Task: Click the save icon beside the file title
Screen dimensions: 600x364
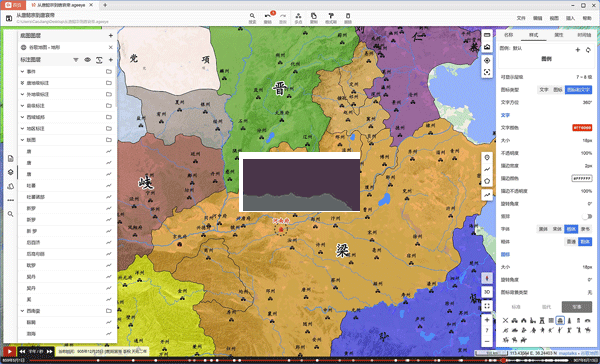Action: [x=9, y=18]
